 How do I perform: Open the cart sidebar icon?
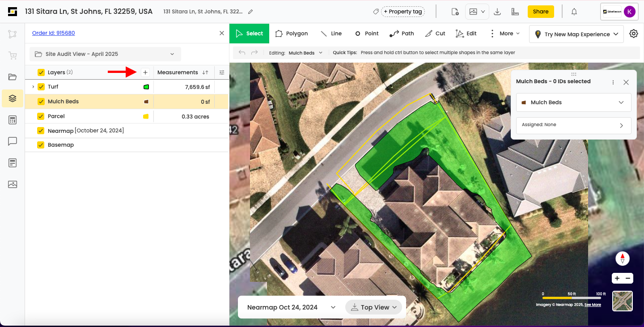[13, 55]
